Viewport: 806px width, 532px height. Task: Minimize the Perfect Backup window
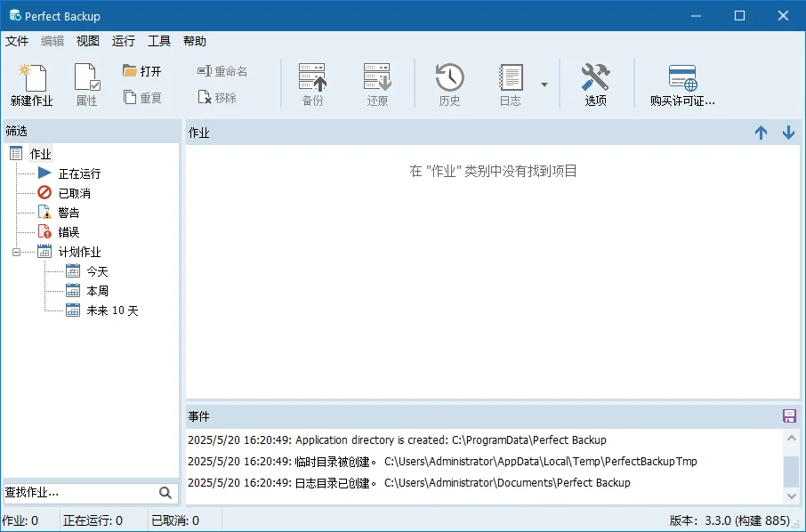[x=696, y=16]
